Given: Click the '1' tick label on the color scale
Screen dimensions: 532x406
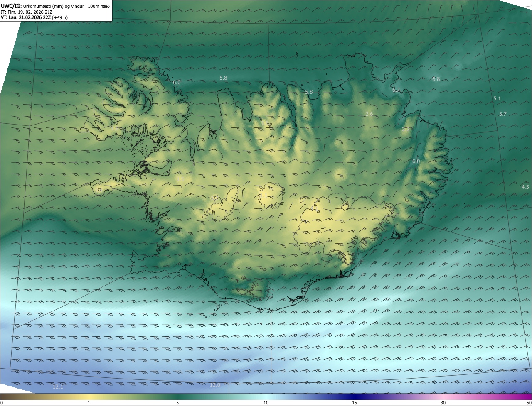Looking at the screenshot, I should [89, 403].
